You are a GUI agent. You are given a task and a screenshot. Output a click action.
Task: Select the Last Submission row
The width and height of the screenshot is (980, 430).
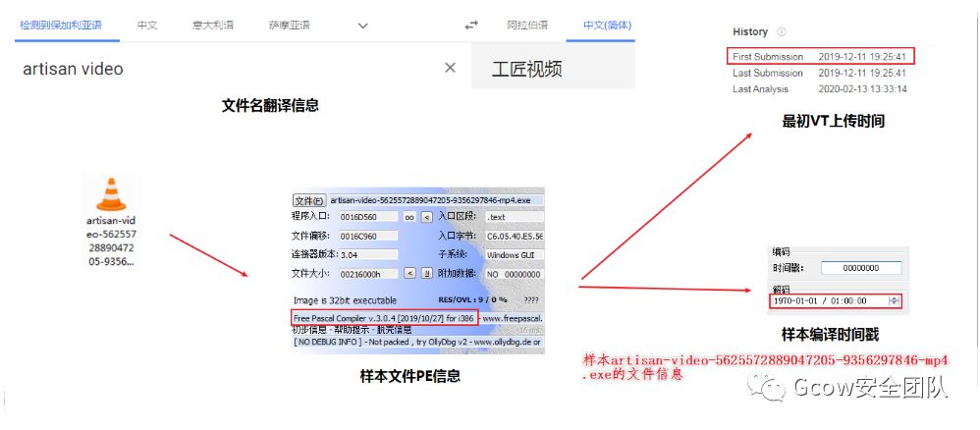coord(820,73)
